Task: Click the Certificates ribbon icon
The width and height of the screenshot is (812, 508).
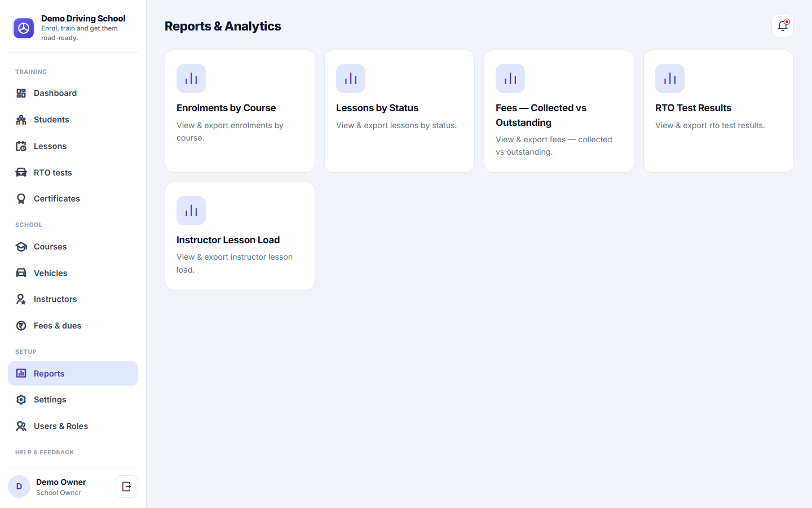Action: pyautogui.click(x=21, y=199)
